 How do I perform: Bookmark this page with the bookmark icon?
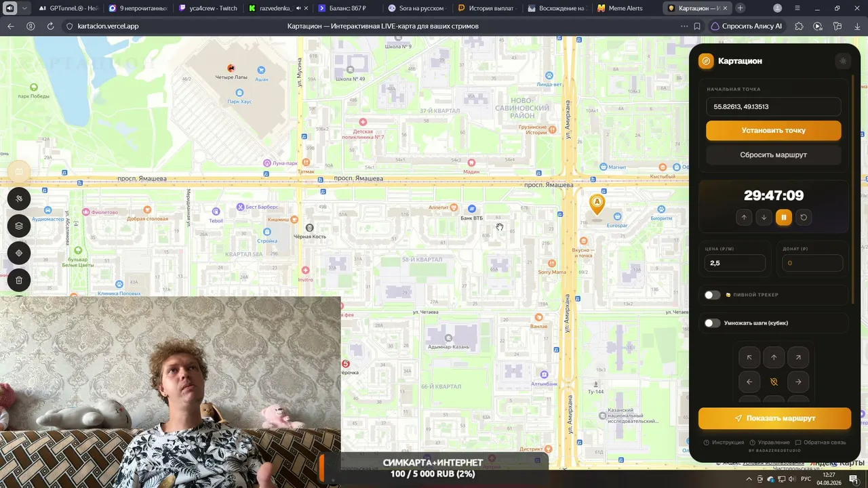click(697, 26)
